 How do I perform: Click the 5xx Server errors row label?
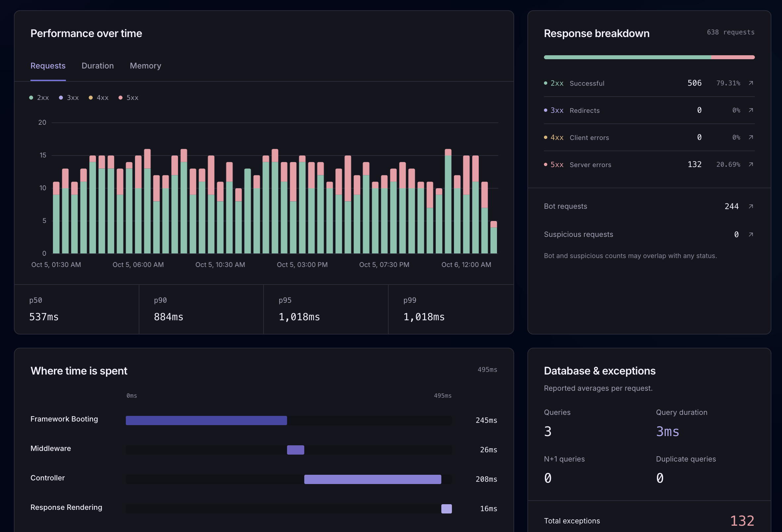577,164
